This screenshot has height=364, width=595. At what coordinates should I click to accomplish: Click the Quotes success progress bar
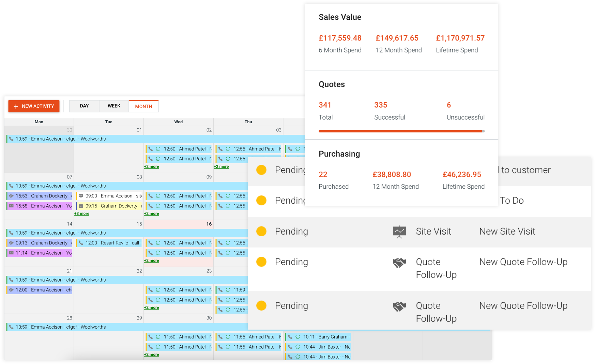point(401,131)
